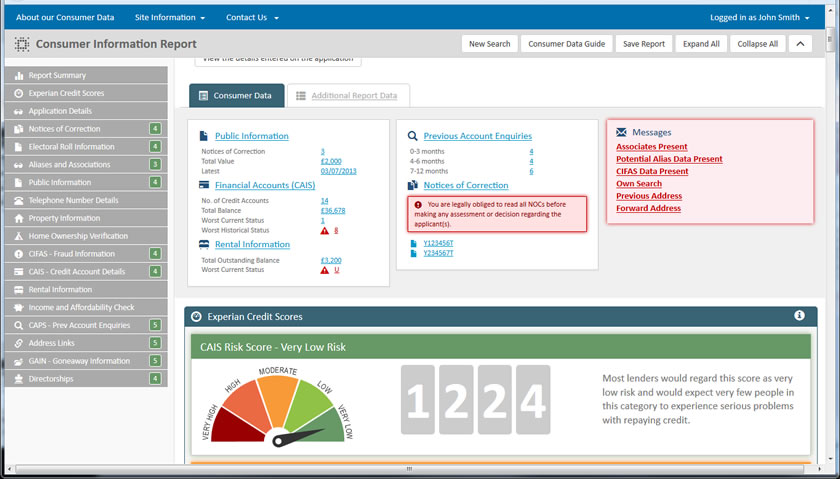The image size is (840, 479).
Task: Open the Logged in as John Smith menu
Action: point(760,17)
